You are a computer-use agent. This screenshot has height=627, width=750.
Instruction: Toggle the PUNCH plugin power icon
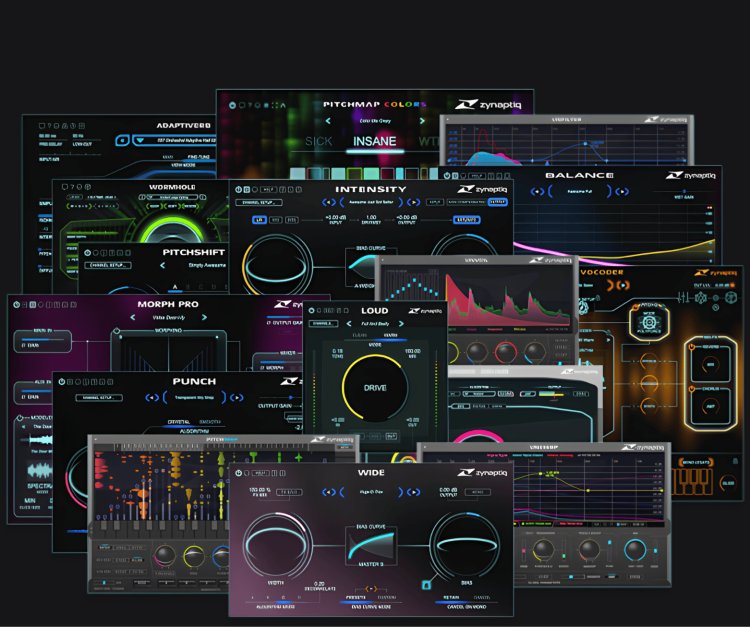(62, 382)
